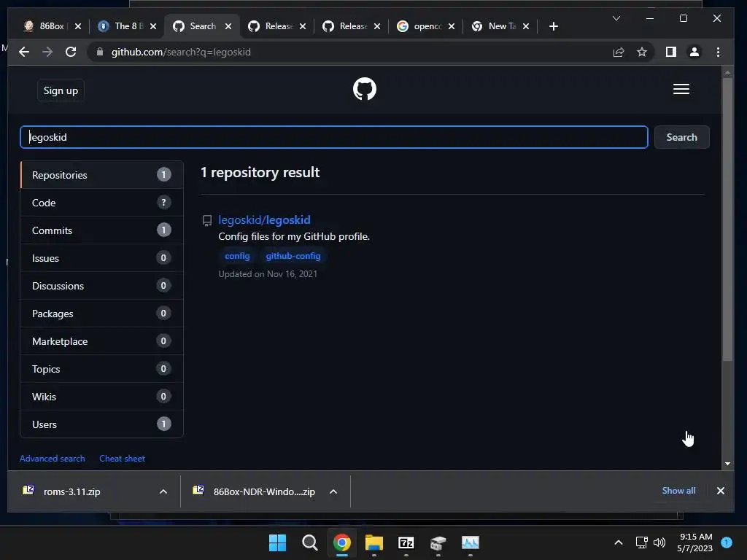Click the github-config topic tag
747x560 pixels.
coord(293,256)
